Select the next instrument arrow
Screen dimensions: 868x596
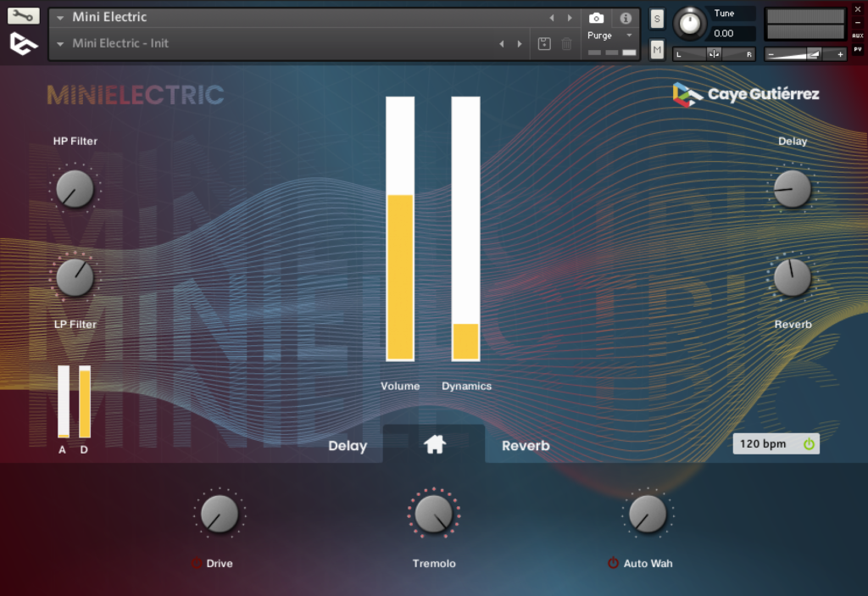point(570,18)
